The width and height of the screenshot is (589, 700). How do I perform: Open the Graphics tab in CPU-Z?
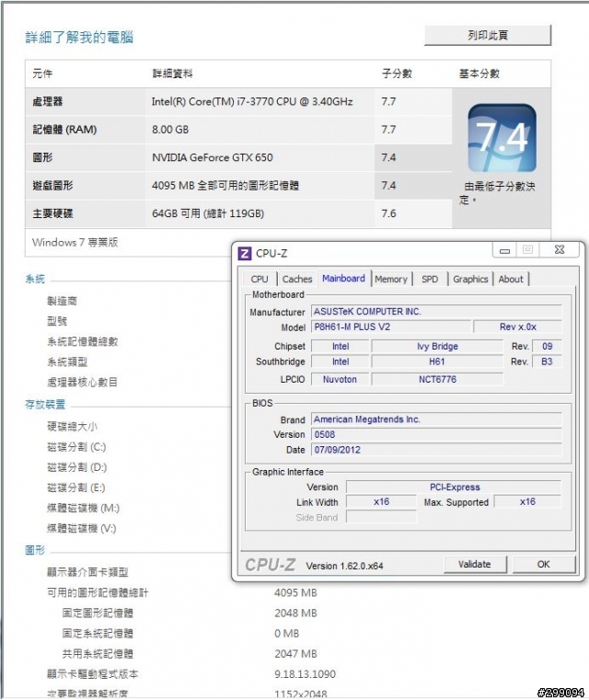point(470,279)
